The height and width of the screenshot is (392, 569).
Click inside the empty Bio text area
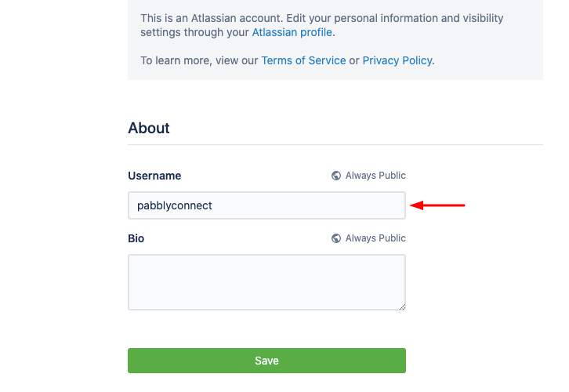(266, 282)
